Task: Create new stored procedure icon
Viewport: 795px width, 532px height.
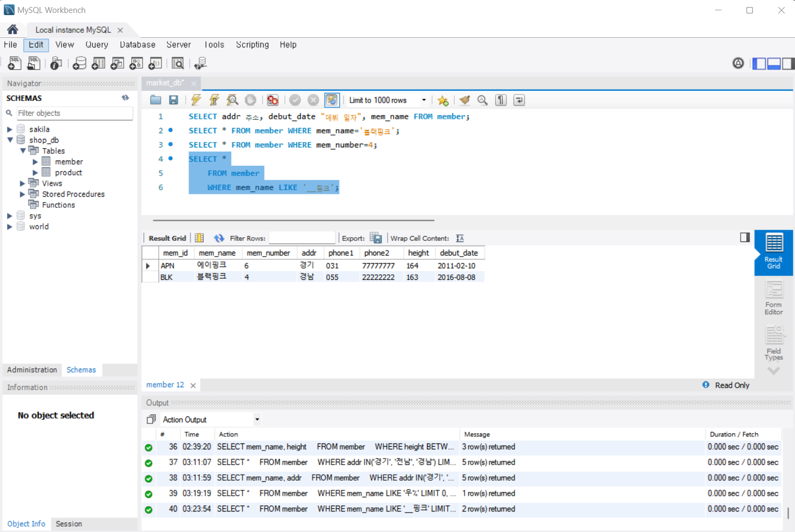Action: tap(136, 63)
